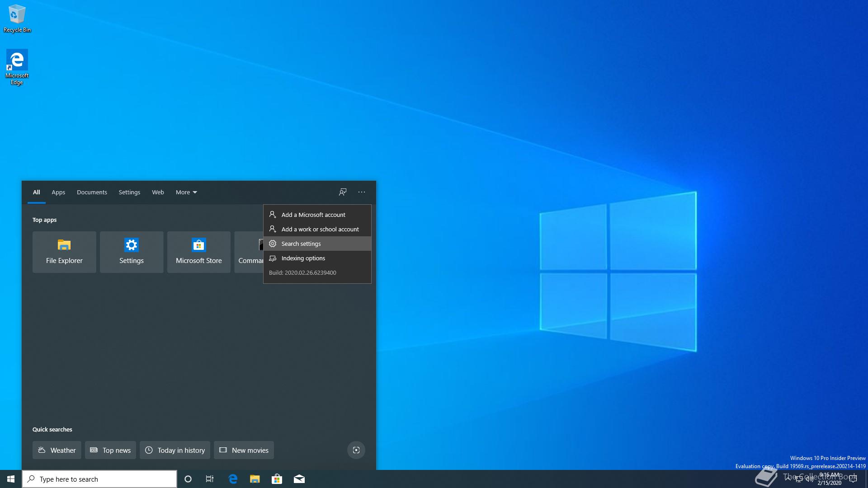Click the volume icon in system tray
Screen dimensions: 868x488
tap(809, 479)
